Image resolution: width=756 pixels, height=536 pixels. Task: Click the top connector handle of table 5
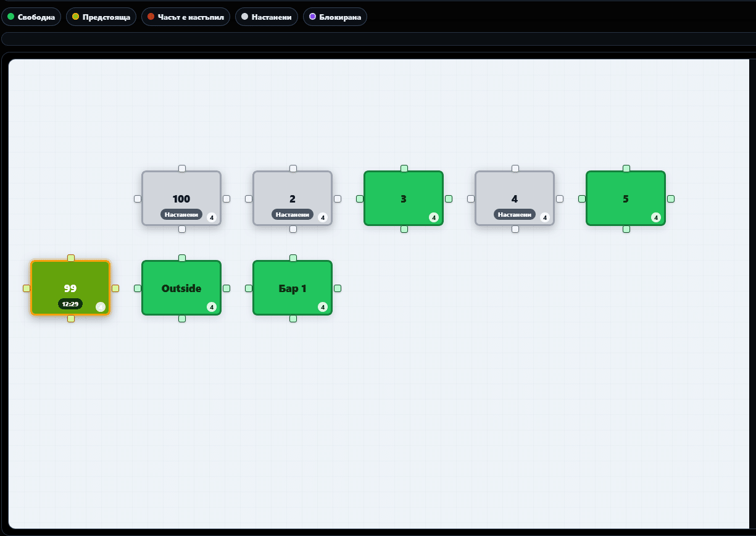coord(626,169)
